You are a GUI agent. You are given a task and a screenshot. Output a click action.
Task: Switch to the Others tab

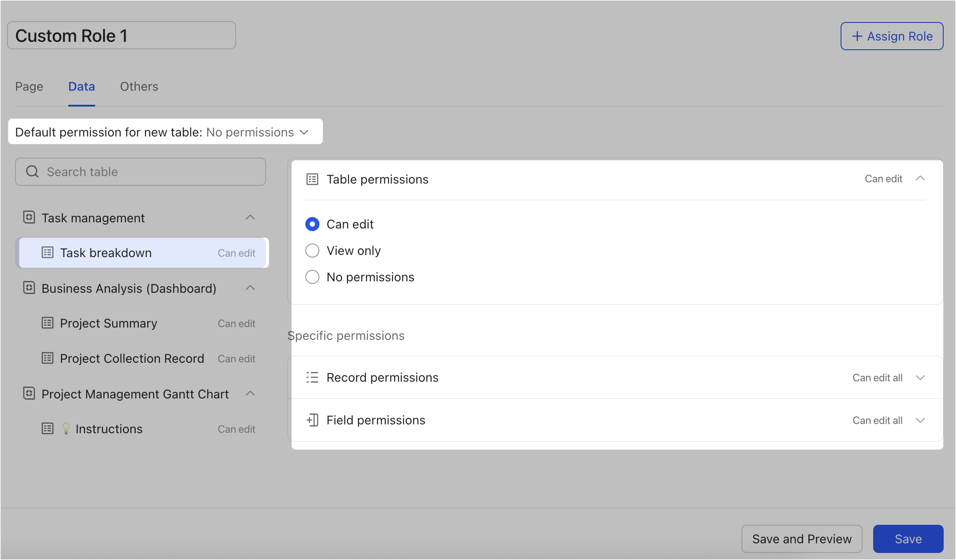139,87
